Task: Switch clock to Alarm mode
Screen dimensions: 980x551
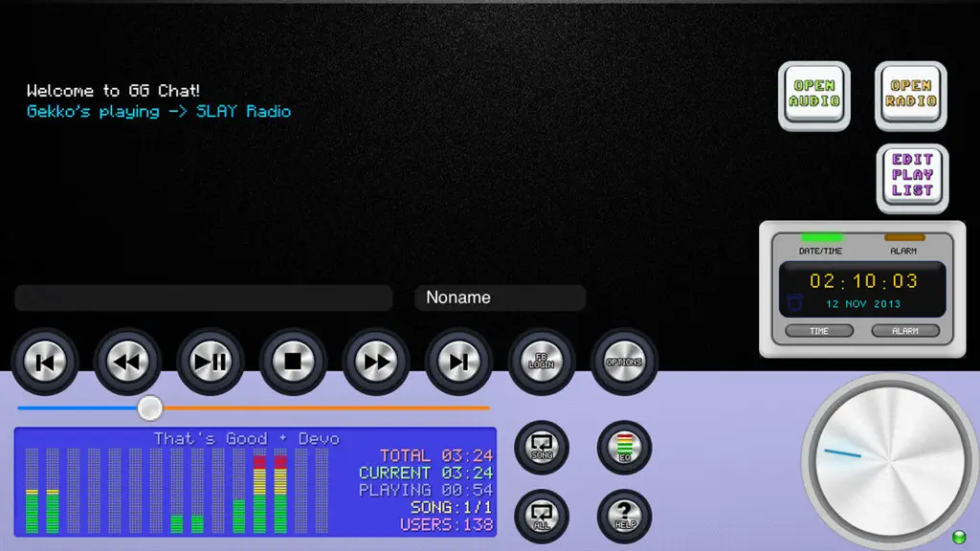Action: coord(905,330)
